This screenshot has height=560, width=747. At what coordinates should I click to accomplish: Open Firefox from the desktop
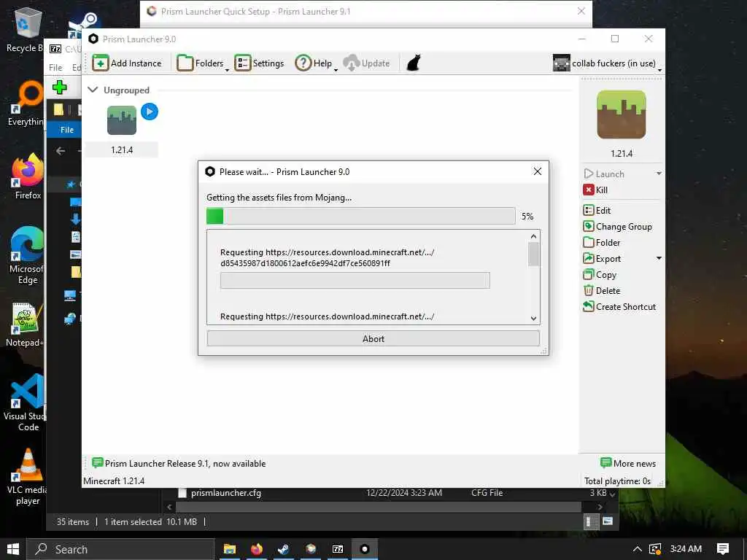point(28,176)
